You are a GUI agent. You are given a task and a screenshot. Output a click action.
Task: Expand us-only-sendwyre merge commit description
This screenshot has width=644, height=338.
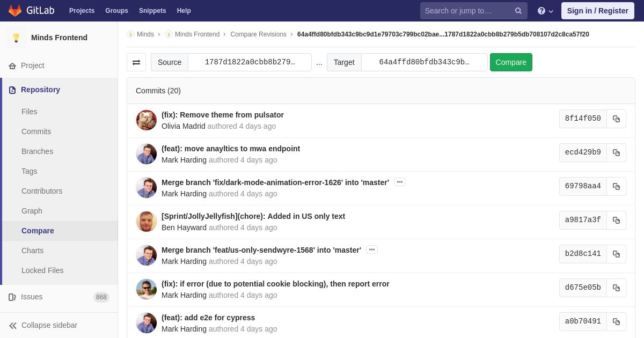[x=372, y=249]
